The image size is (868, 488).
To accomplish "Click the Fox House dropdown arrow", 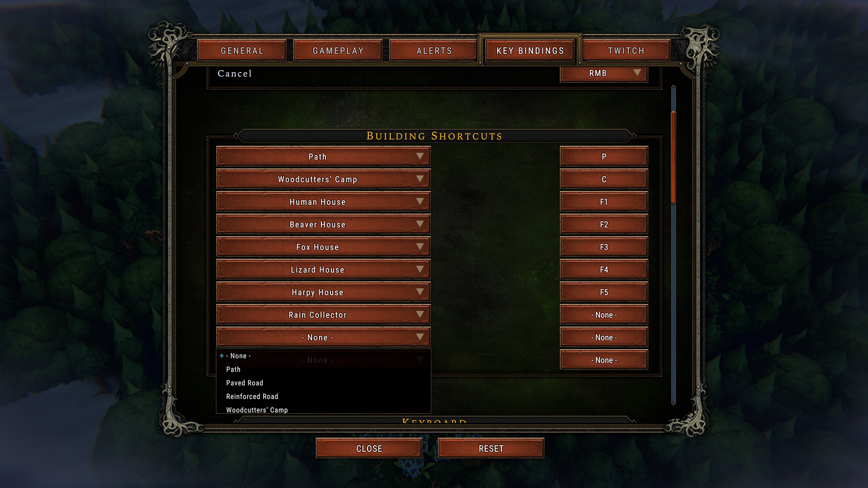I will 419,247.
